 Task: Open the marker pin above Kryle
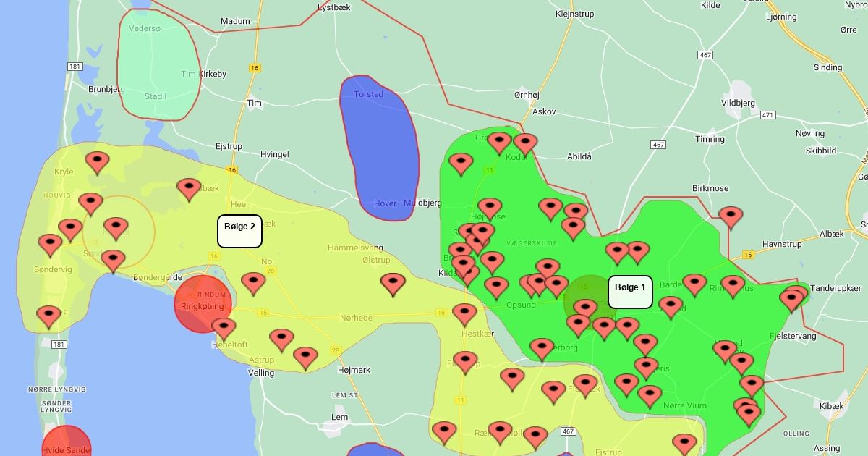(x=97, y=161)
